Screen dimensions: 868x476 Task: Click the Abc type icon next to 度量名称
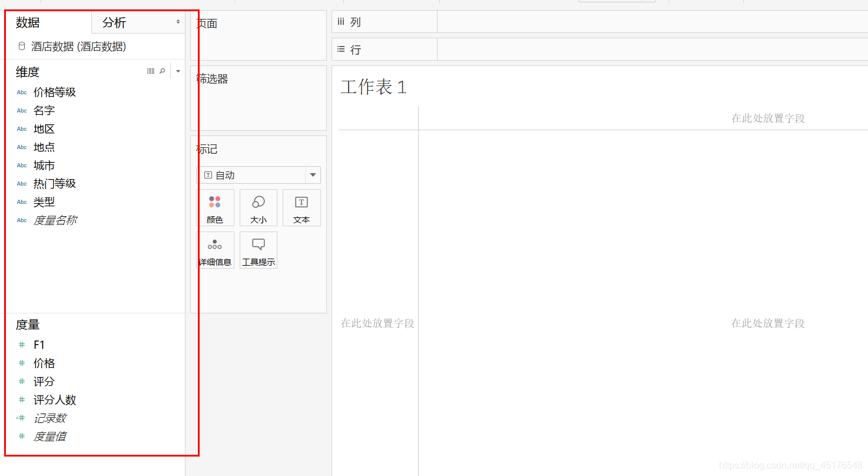pyautogui.click(x=22, y=220)
